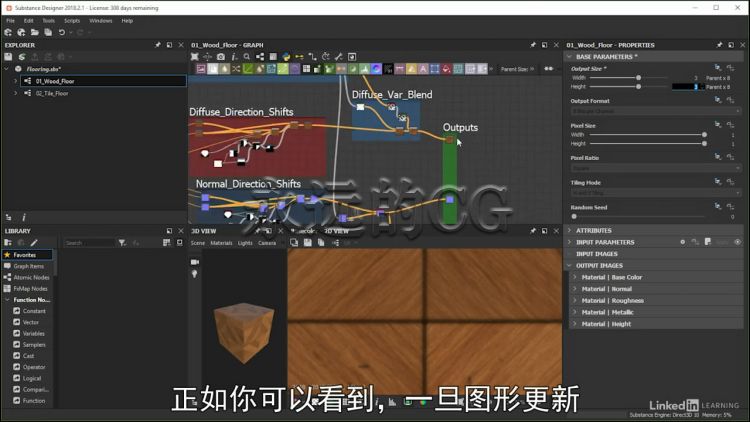Move the Output Size Height slider handle
This screenshot has height=422, width=750.
638,87
